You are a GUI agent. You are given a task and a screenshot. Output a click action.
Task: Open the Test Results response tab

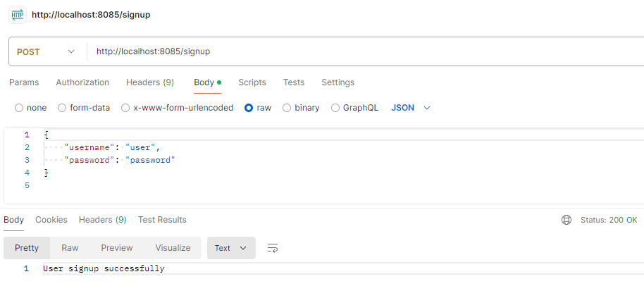pyautogui.click(x=162, y=220)
